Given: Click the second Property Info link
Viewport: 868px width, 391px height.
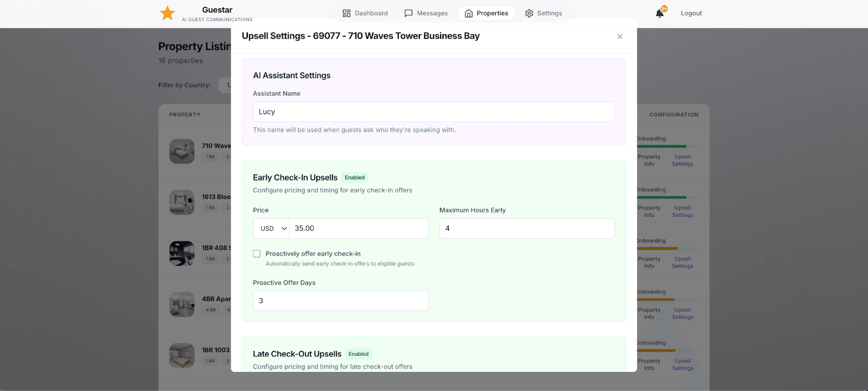Looking at the screenshot, I should (x=649, y=211).
